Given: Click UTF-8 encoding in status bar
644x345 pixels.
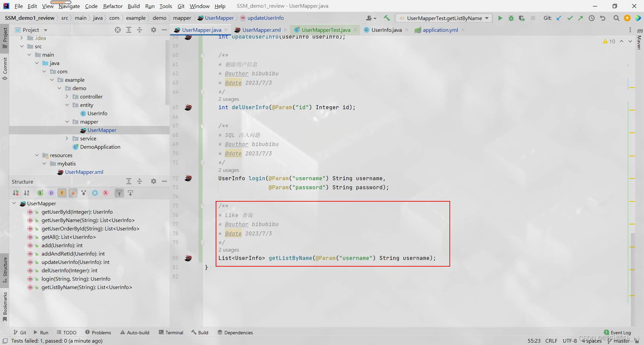Looking at the screenshot, I should click(570, 341).
